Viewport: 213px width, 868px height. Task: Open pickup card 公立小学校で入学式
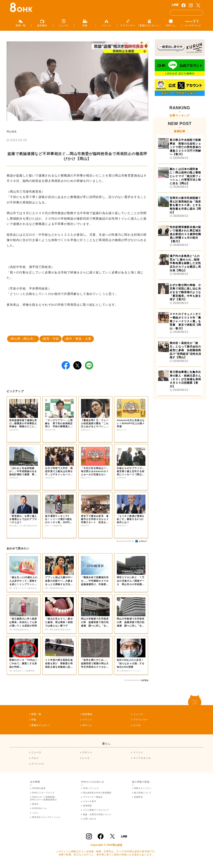tap(59, 467)
